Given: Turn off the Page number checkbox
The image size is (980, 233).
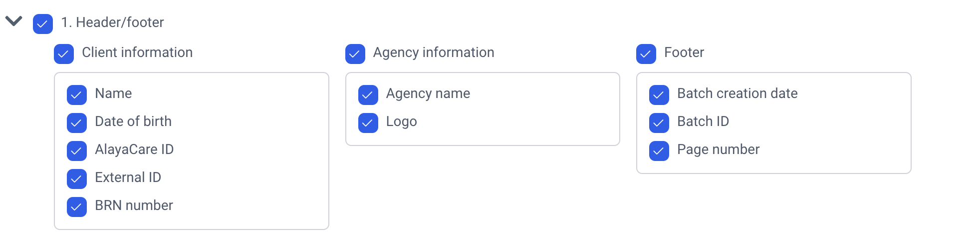Looking at the screenshot, I should 659,151.
